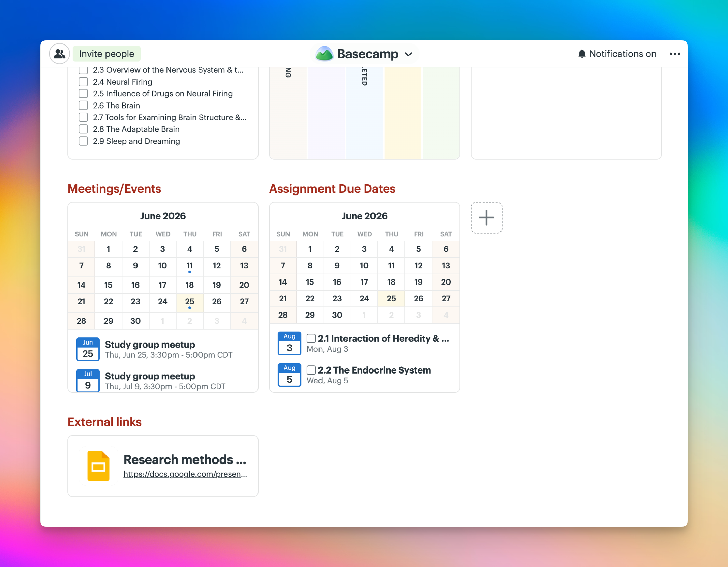Click the add new section plus tile
The image size is (728, 567).
click(x=486, y=217)
